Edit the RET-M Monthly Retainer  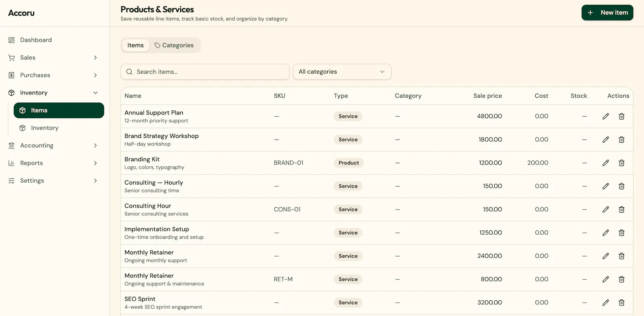(x=605, y=279)
